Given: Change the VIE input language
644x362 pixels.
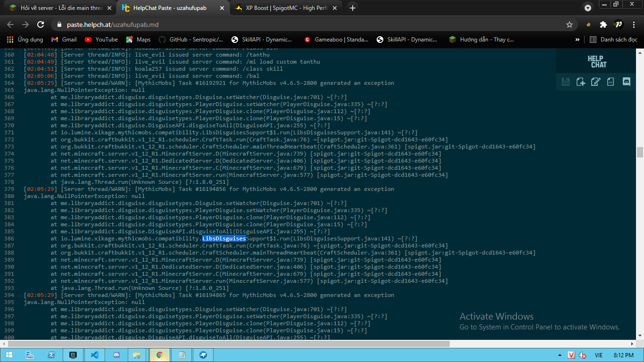Looking at the screenshot, I should point(599,355).
